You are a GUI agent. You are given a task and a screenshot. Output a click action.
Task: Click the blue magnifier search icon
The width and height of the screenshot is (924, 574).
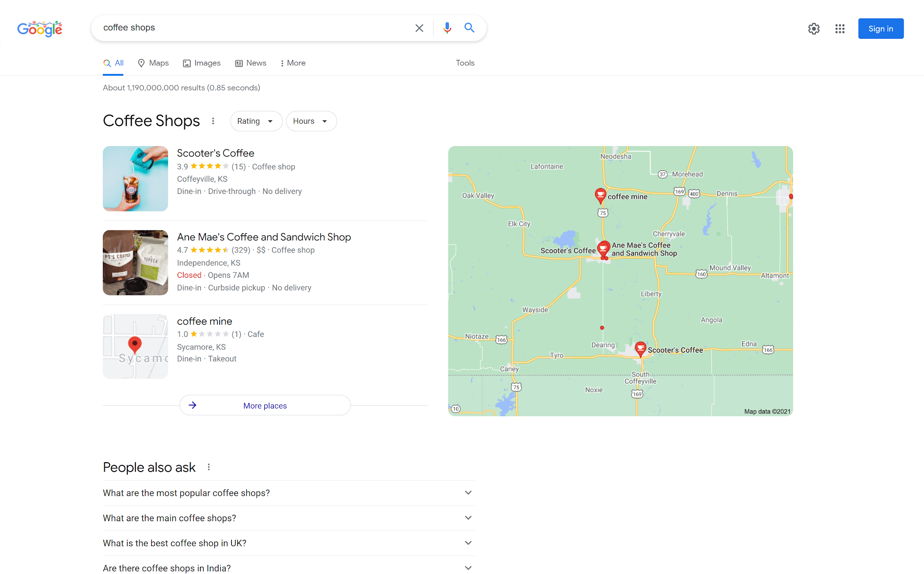pyautogui.click(x=469, y=28)
